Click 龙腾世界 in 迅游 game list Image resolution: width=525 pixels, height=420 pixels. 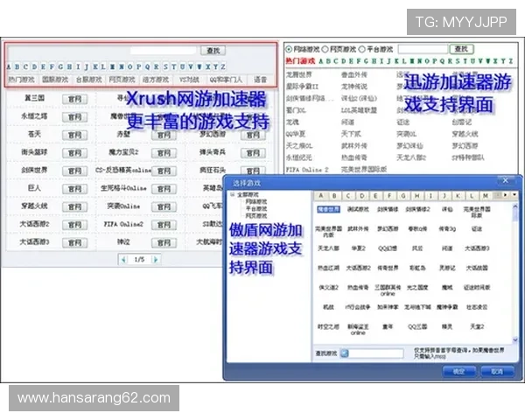coord(299,74)
